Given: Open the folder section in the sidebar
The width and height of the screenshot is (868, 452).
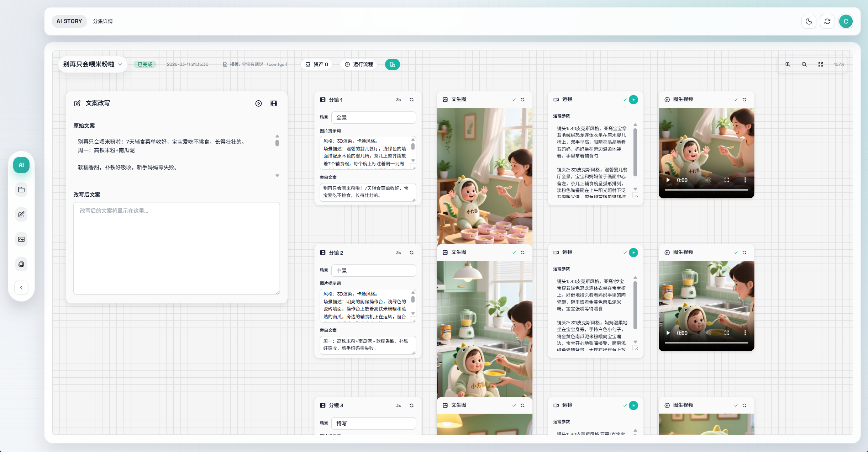Looking at the screenshot, I should click(21, 190).
